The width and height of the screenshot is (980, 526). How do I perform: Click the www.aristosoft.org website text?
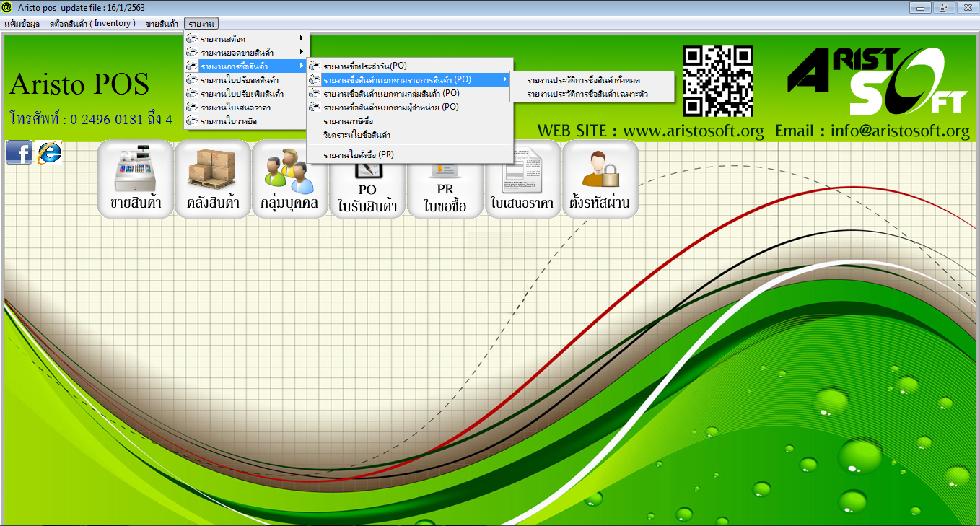[693, 131]
